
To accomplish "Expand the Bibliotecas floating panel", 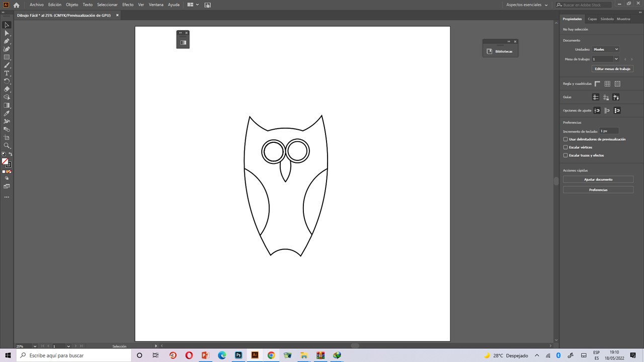I will tap(509, 41).
